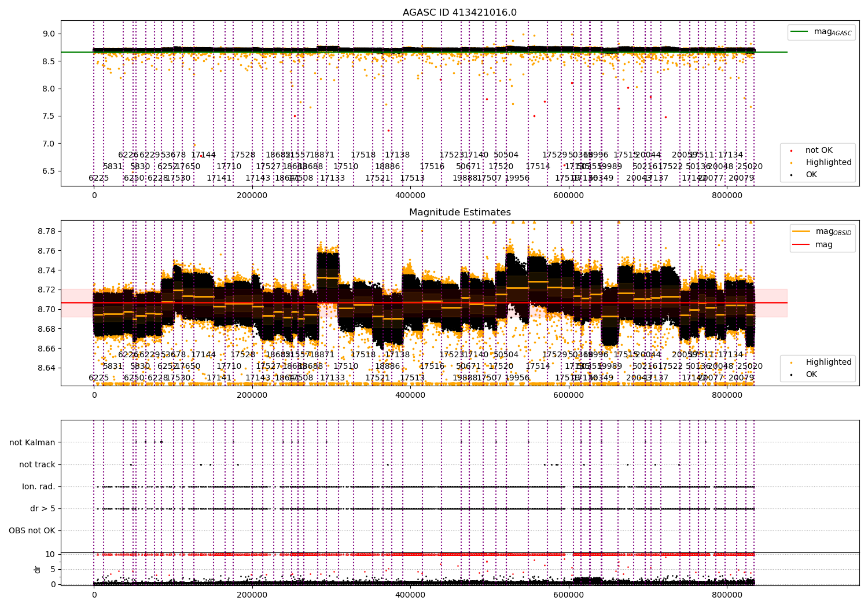Click obsid label '50504' in top plot

506,155
